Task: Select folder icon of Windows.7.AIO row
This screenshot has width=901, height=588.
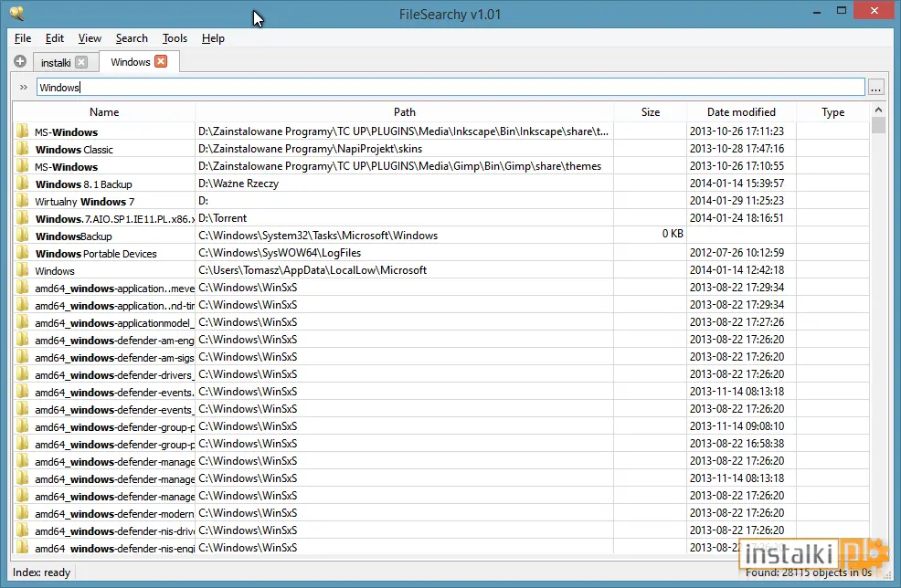Action: pos(23,217)
